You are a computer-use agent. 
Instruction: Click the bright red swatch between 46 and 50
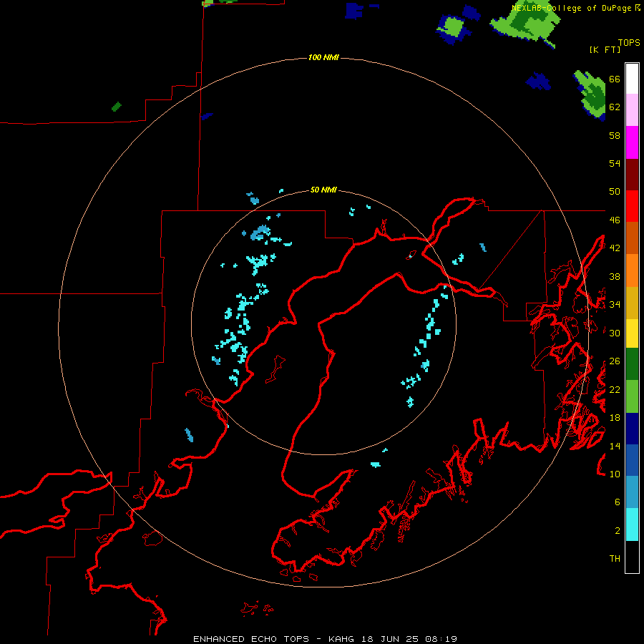tap(632, 206)
